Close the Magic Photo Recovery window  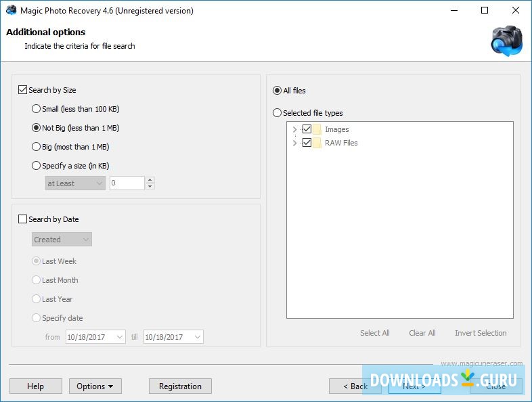515,11
